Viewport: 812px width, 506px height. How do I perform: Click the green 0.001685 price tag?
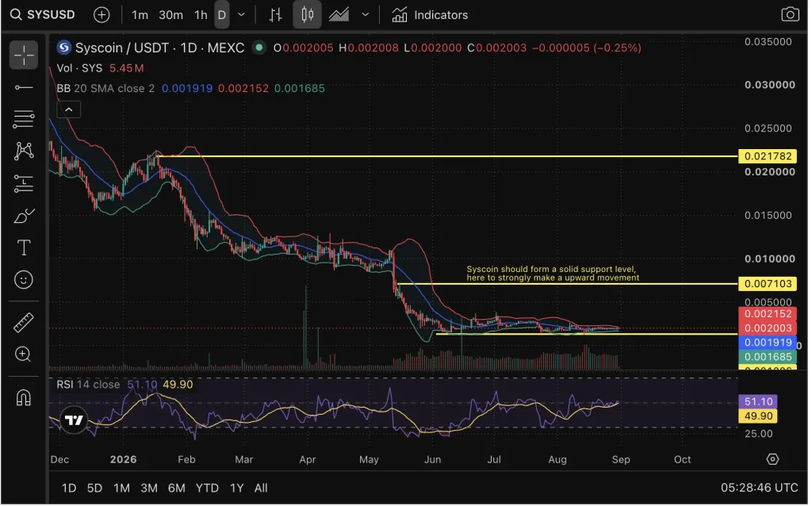coord(768,357)
